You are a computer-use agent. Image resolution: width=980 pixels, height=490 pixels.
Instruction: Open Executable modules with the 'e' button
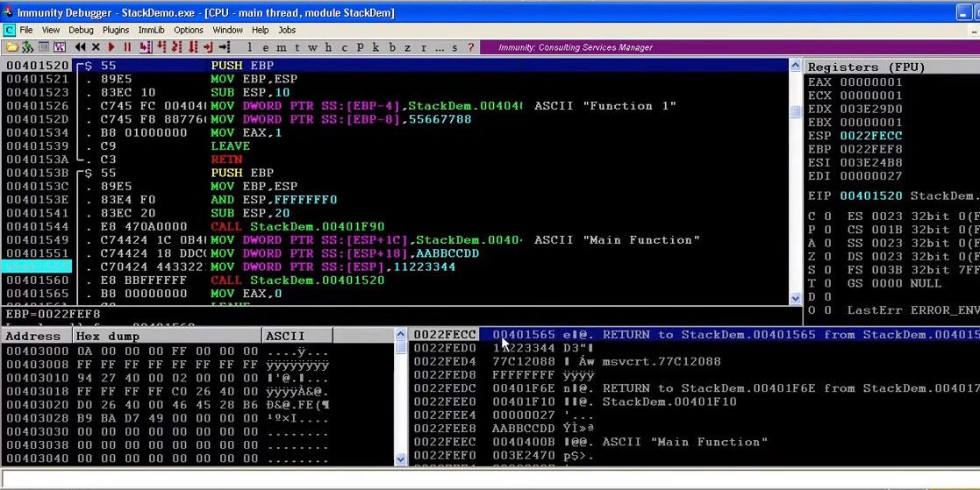[266, 46]
